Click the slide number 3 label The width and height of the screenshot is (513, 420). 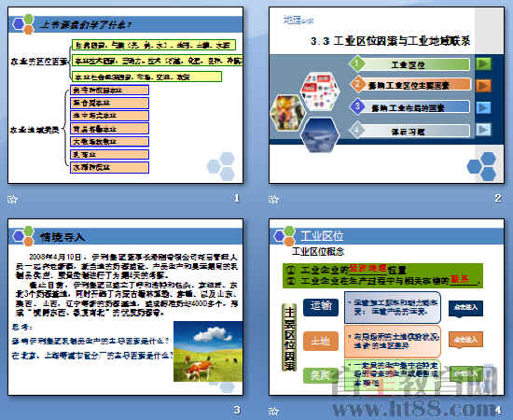coord(237,410)
